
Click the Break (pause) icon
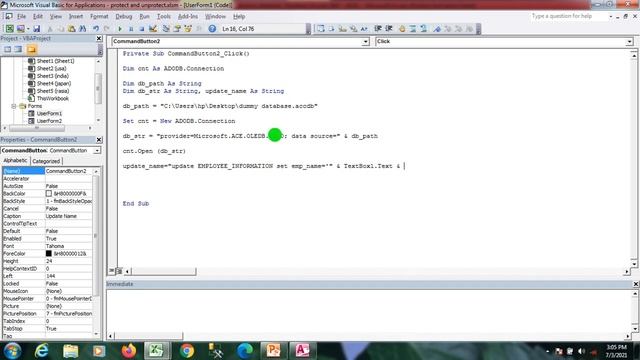pyautogui.click(x=131, y=29)
